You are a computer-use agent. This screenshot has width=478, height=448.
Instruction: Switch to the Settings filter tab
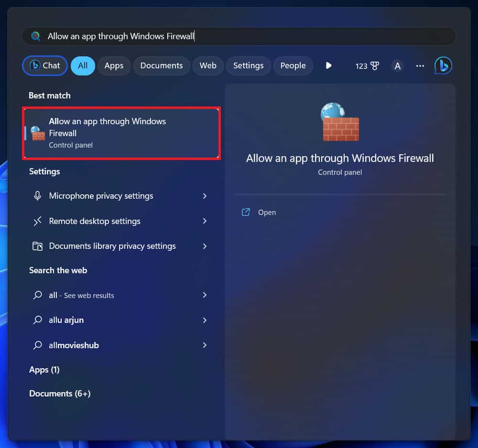(248, 65)
